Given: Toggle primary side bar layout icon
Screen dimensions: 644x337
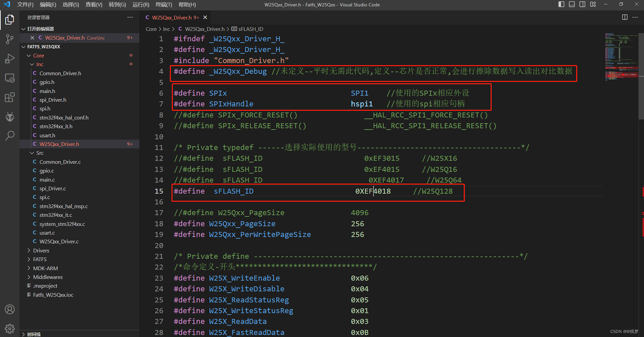Looking at the screenshot, I should 561,4.
